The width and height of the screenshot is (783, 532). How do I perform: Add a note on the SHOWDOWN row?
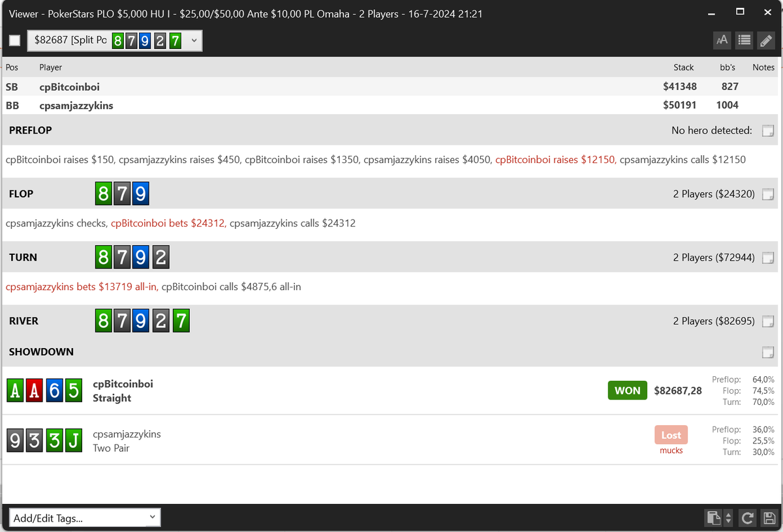click(x=768, y=352)
